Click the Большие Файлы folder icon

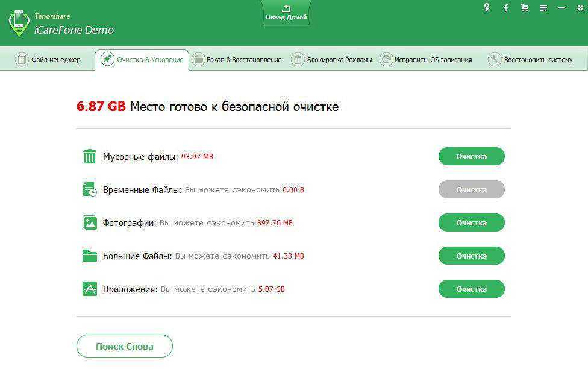(x=90, y=256)
